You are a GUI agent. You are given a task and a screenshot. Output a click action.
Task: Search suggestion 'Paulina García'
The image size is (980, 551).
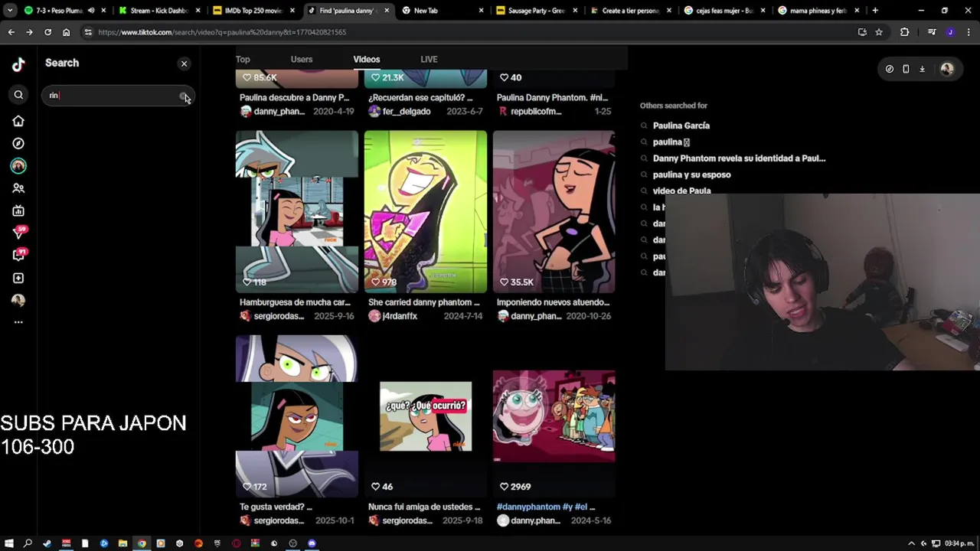pyautogui.click(x=681, y=126)
